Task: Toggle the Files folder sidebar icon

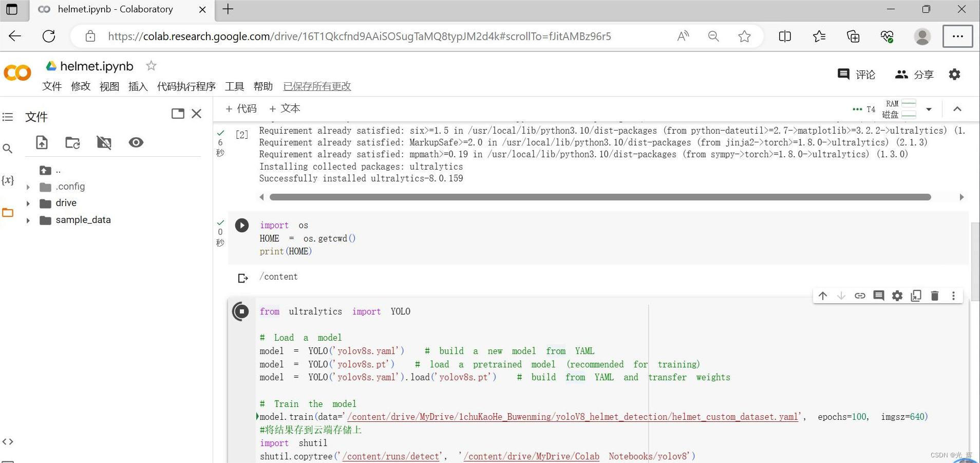Action: click(8, 212)
